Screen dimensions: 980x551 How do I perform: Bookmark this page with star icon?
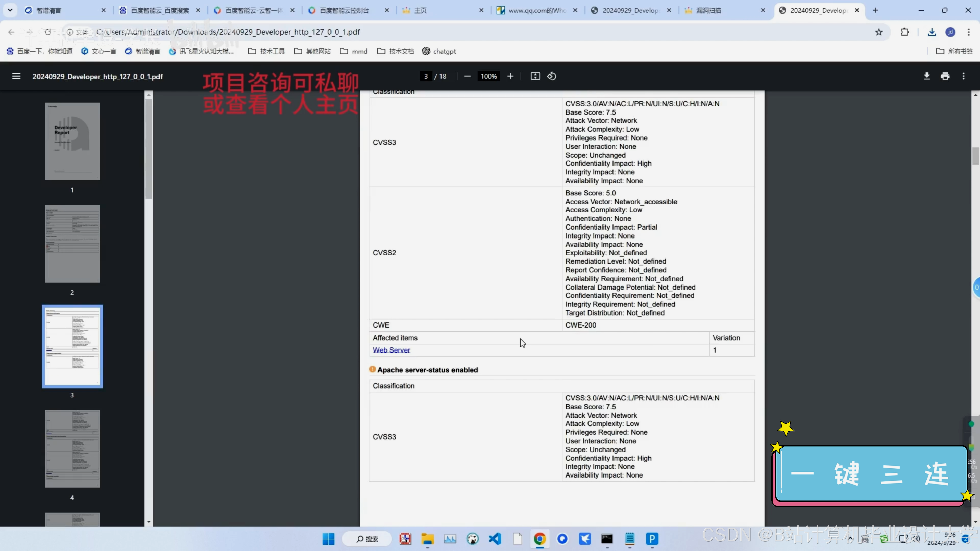[879, 32]
